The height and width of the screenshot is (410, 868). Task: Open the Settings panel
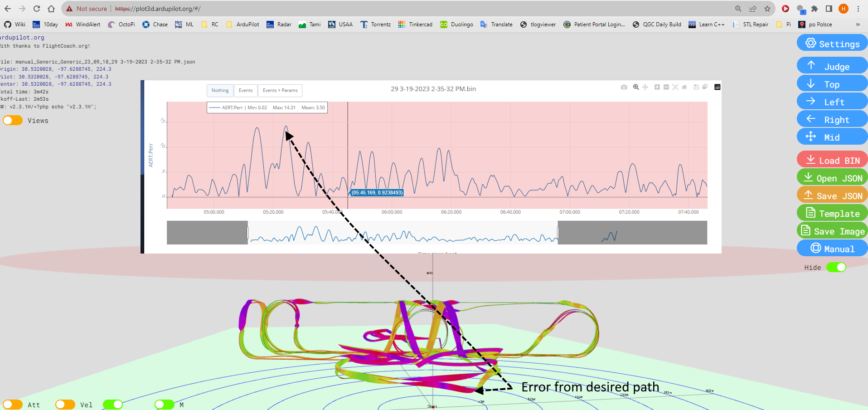point(832,44)
